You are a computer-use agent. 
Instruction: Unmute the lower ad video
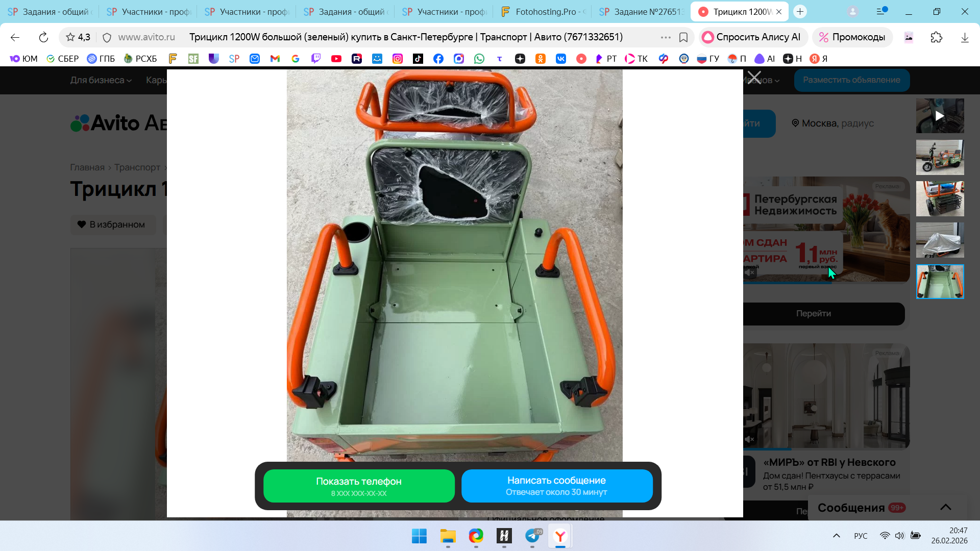(750, 439)
